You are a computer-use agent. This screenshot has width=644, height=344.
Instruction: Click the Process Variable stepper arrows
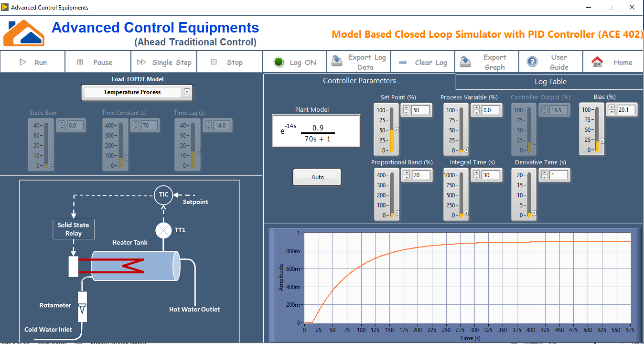[x=476, y=110]
